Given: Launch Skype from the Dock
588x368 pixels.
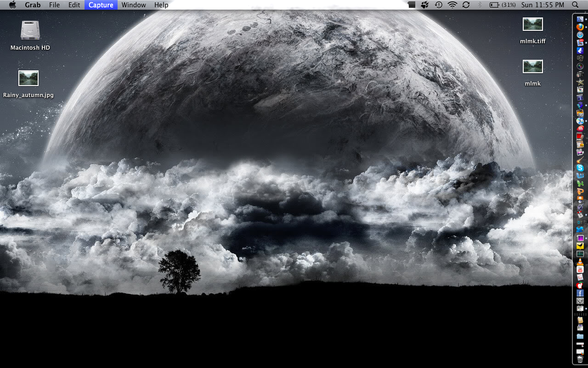Looking at the screenshot, I should click(x=580, y=168).
